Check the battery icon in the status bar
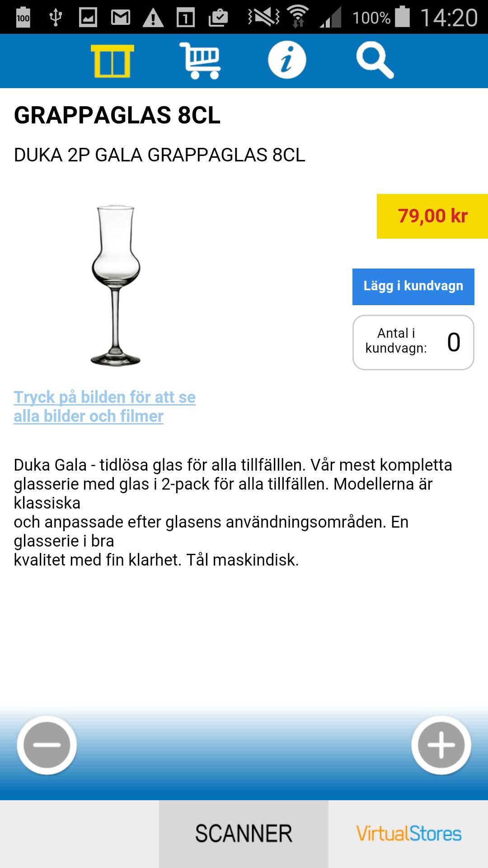 point(402,15)
